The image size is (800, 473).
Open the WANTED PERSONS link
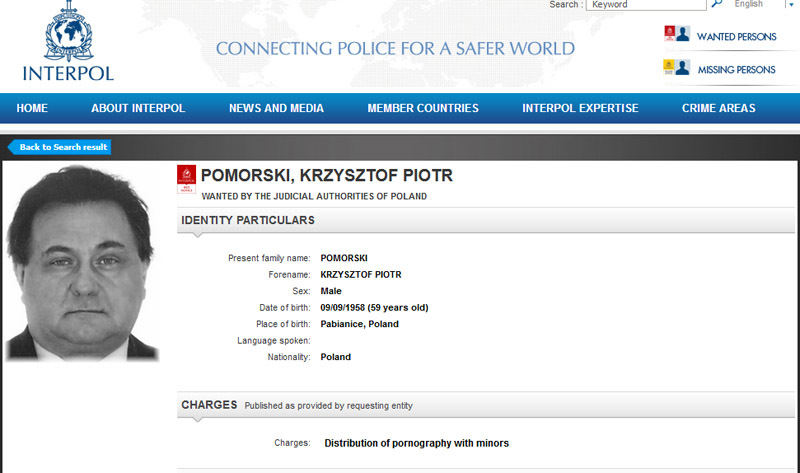pos(737,37)
